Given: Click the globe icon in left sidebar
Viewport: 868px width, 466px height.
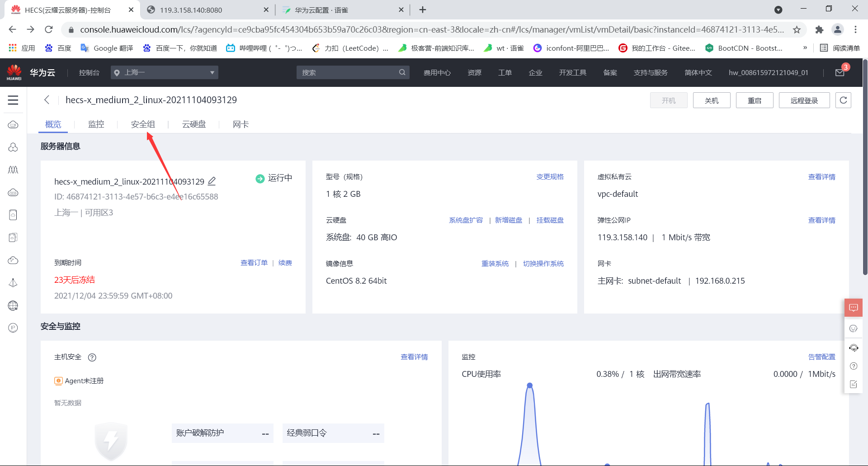Looking at the screenshot, I should [x=13, y=306].
